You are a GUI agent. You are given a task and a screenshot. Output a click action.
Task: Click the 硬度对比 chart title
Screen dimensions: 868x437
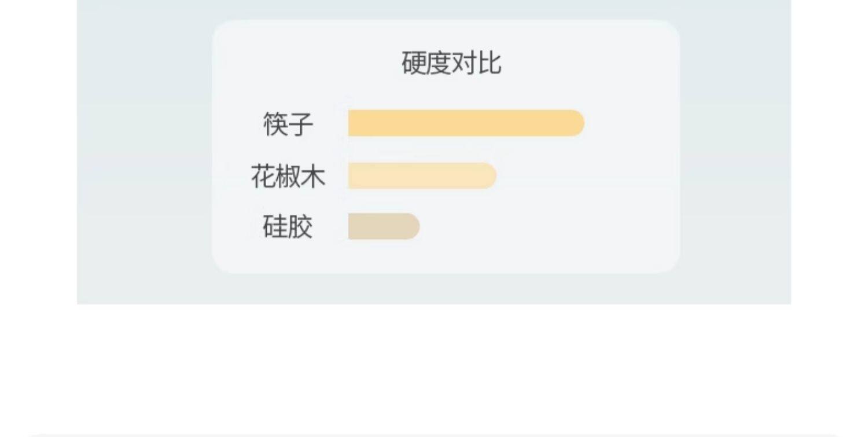tap(451, 63)
